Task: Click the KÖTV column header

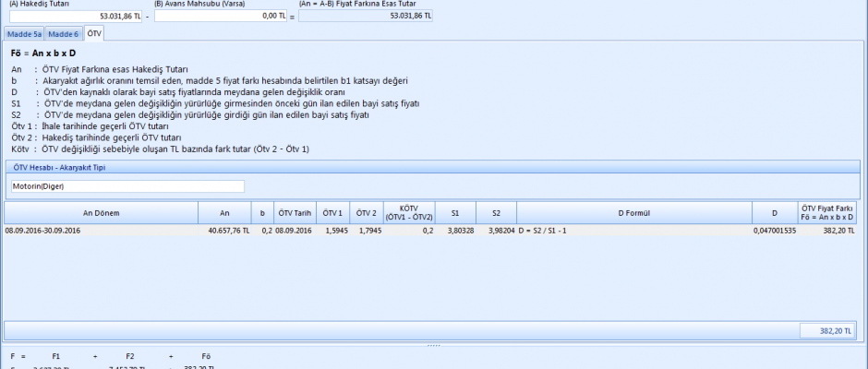Action: point(410,213)
